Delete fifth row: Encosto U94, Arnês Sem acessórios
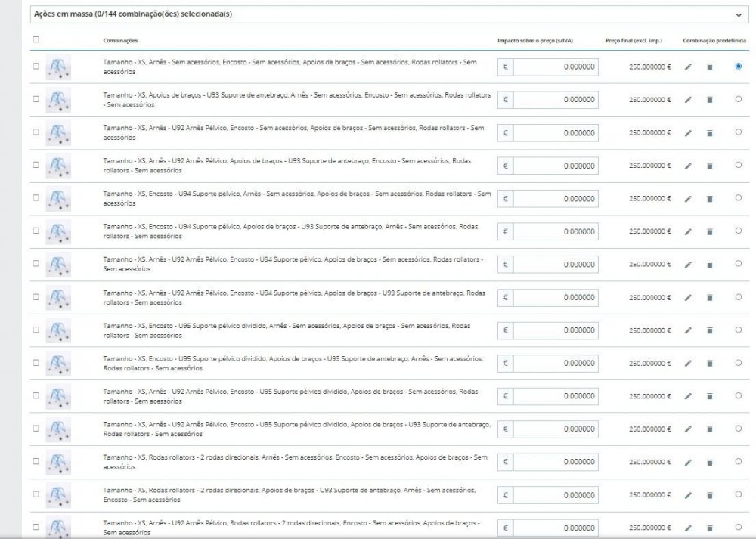The height and width of the screenshot is (539, 756). coord(710,199)
